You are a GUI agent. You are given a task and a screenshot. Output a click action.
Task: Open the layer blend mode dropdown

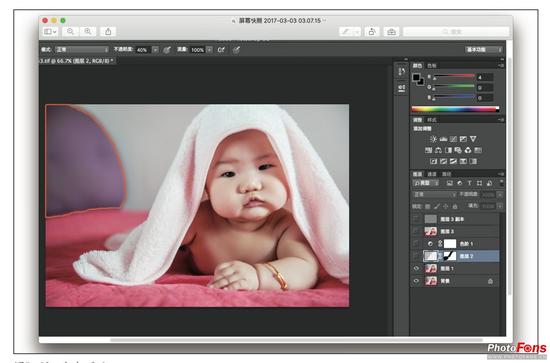pyautogui.click(x=435, y=194)
